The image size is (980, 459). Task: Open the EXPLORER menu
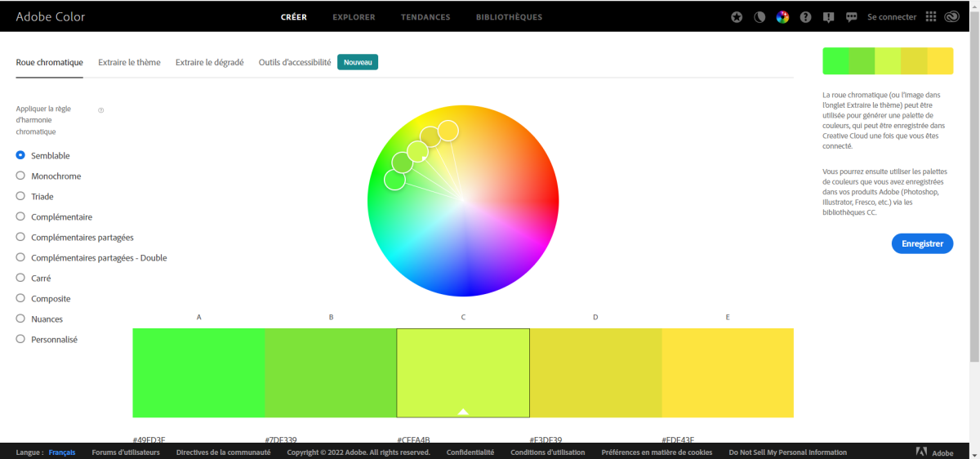(354, 17)
